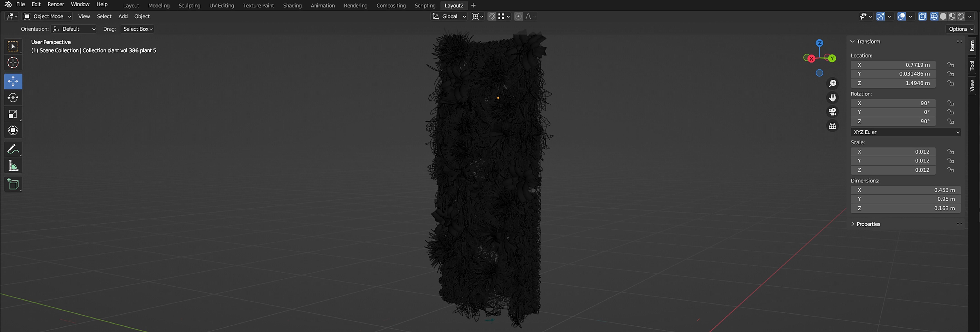
Task: Click the X axis on navigation gizmo
Action: (x=811, y=59)
